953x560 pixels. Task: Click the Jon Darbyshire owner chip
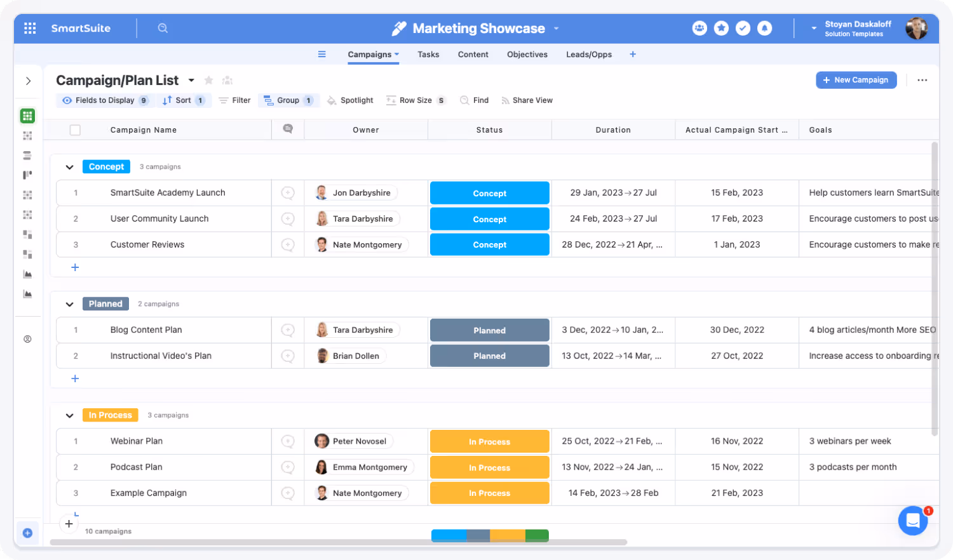(356, 193)
